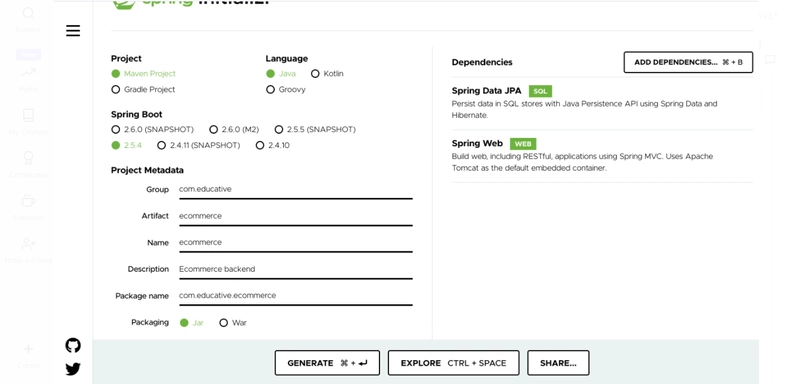Click the Spring Boot section heading
800x384 pixels.
(137, 115)
